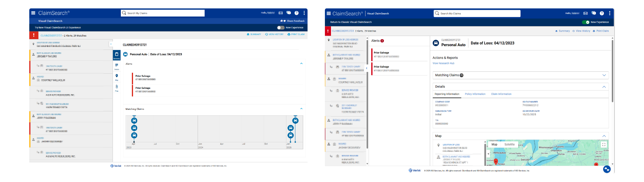The width and height of the screenshot is (644, 182).
Task: Turn off the green New Experience toggle
Action: coord(585,22)
